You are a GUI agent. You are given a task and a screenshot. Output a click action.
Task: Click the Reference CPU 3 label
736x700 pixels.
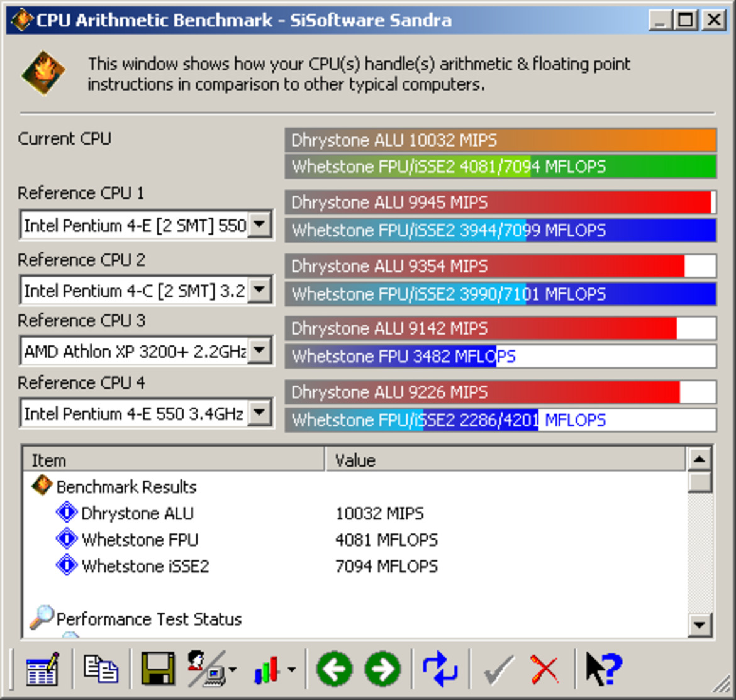82,321
